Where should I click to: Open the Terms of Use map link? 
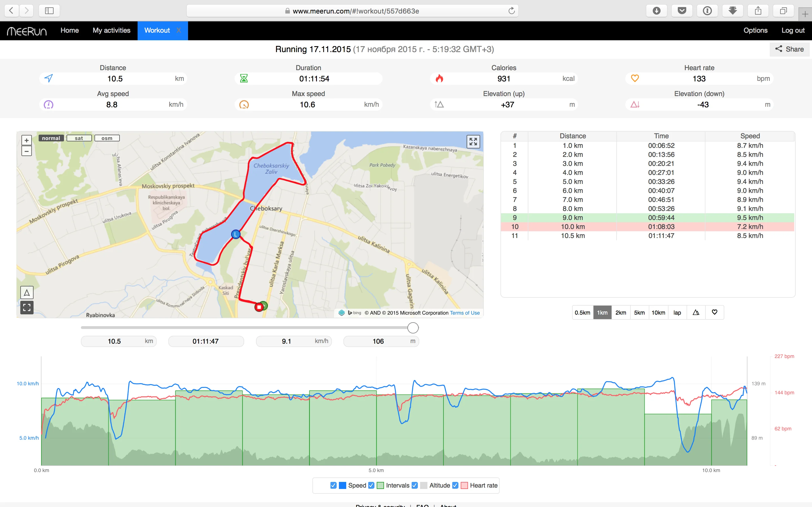click(465, 313)
